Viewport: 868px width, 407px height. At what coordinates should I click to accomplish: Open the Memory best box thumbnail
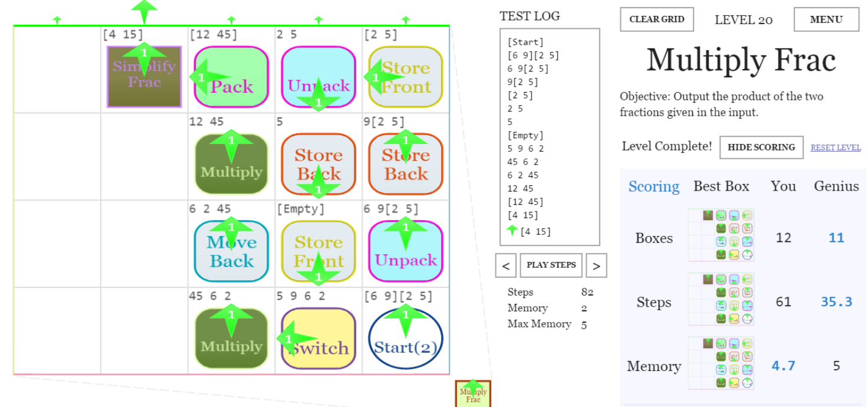point(721,363)
